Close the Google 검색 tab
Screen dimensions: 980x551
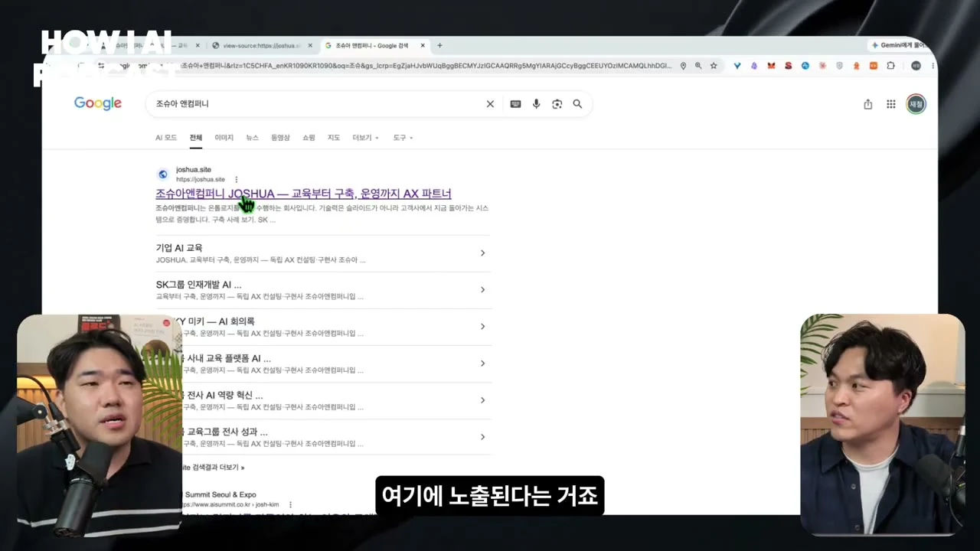coord(423,46)
